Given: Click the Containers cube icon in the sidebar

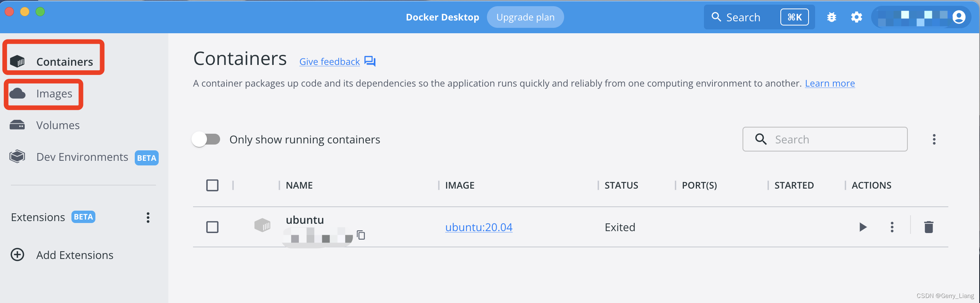Looking at the screenshot, I should pyautogui.click(x=17, y=61).
